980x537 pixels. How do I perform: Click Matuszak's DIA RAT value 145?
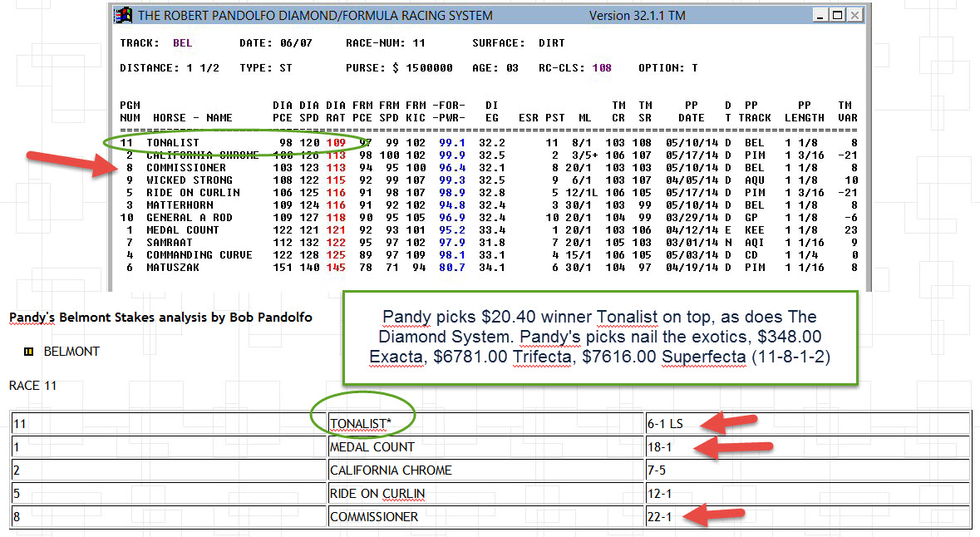coord(336,268)
